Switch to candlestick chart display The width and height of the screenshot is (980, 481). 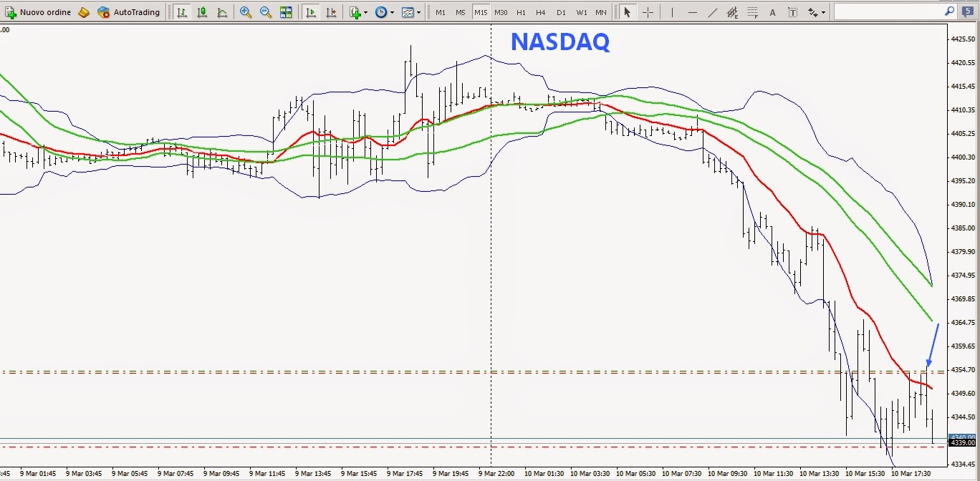(202, 12)
